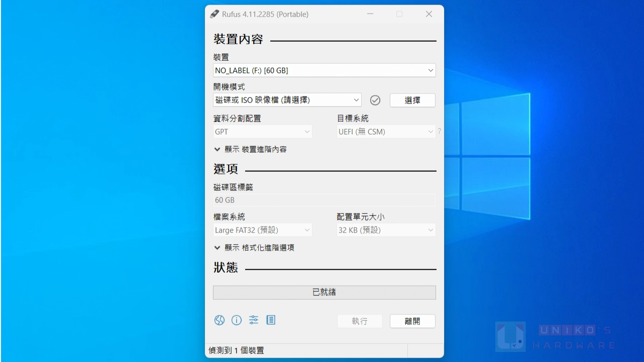Show the log via list icon
The height and width of the screenshot is (362, 644).
[271, 320]
